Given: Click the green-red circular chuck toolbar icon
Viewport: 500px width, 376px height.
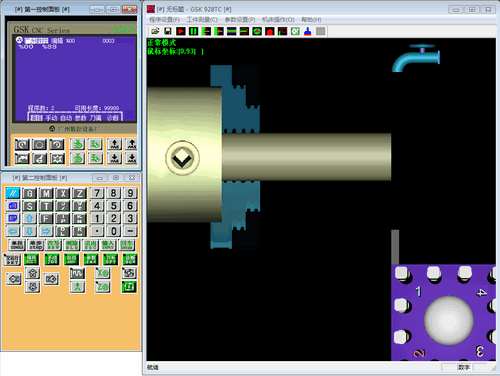Looking at the screenshot, I should [257, 31].
